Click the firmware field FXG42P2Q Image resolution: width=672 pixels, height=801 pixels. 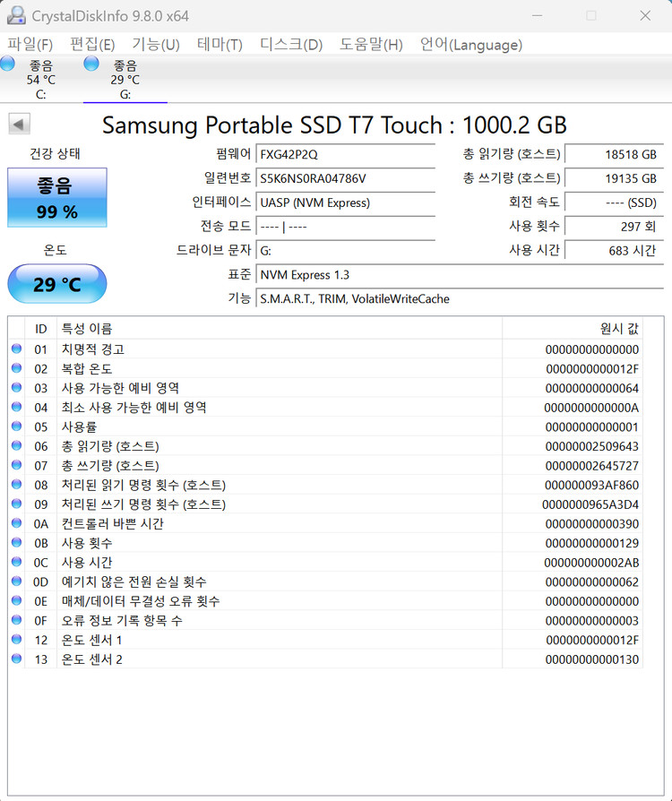coord(346,155)
